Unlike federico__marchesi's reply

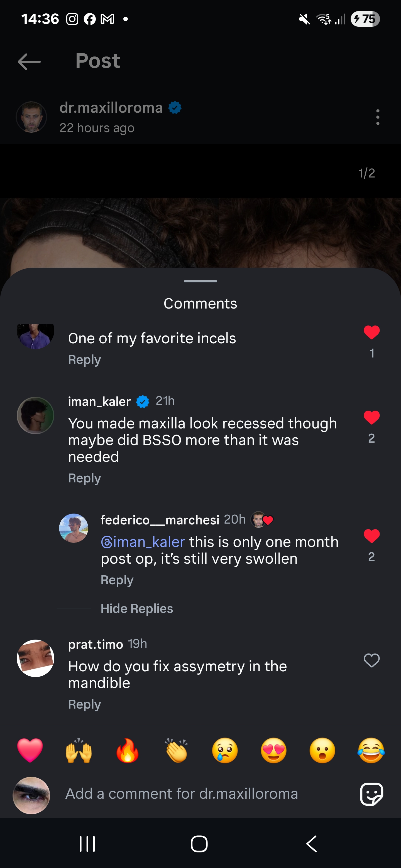(372, 536)
